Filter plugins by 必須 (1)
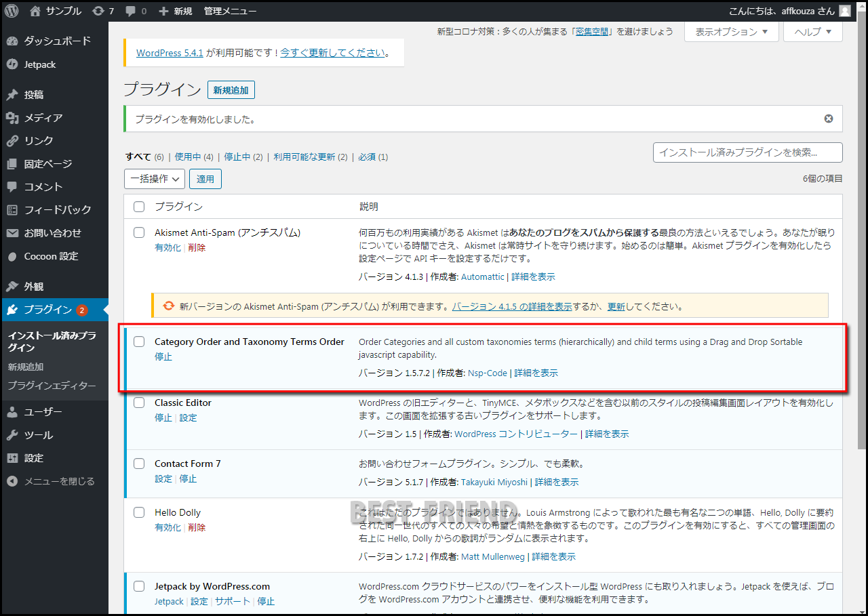The height and width of the screenshot is (616, 868). 373,157
